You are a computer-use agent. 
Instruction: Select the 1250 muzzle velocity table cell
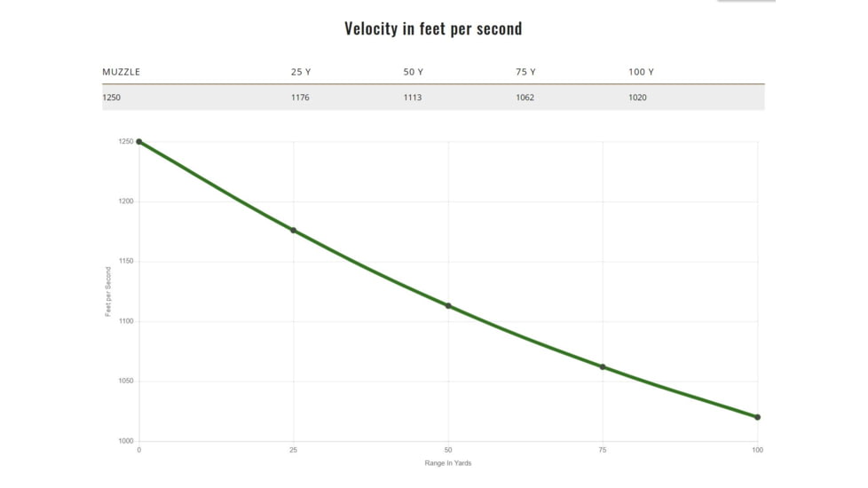pyautogui.click(x=112, y=98)
